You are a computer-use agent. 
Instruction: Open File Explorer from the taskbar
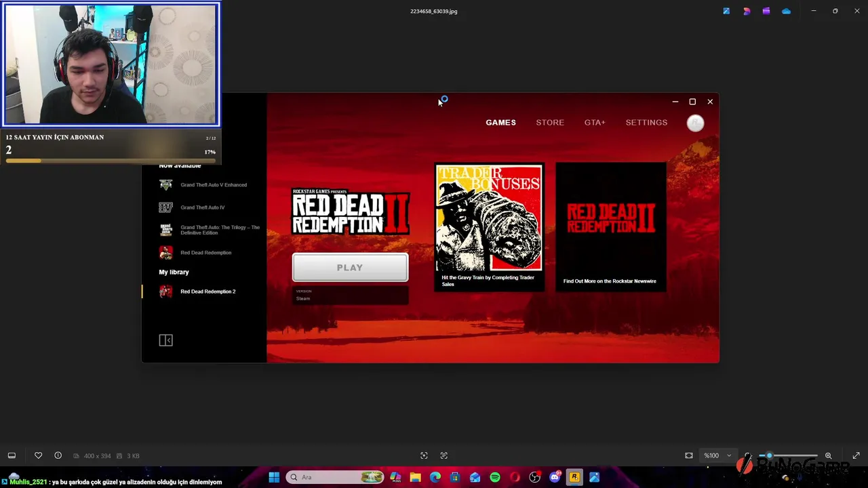coord(415,477)
